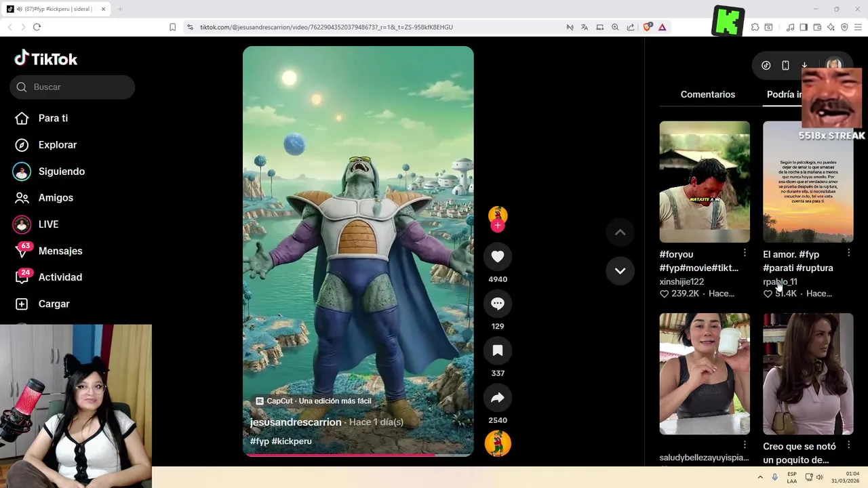868x488 pixels.
Task: Open the 'El amor. #fyp' video thumbnail
Action: [x=808, y=182]
